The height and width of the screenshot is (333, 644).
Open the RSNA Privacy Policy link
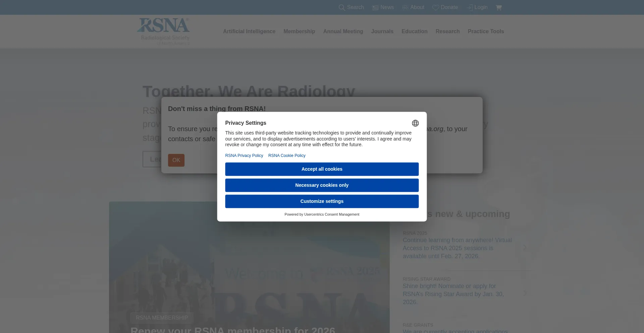tap(244, 156)
